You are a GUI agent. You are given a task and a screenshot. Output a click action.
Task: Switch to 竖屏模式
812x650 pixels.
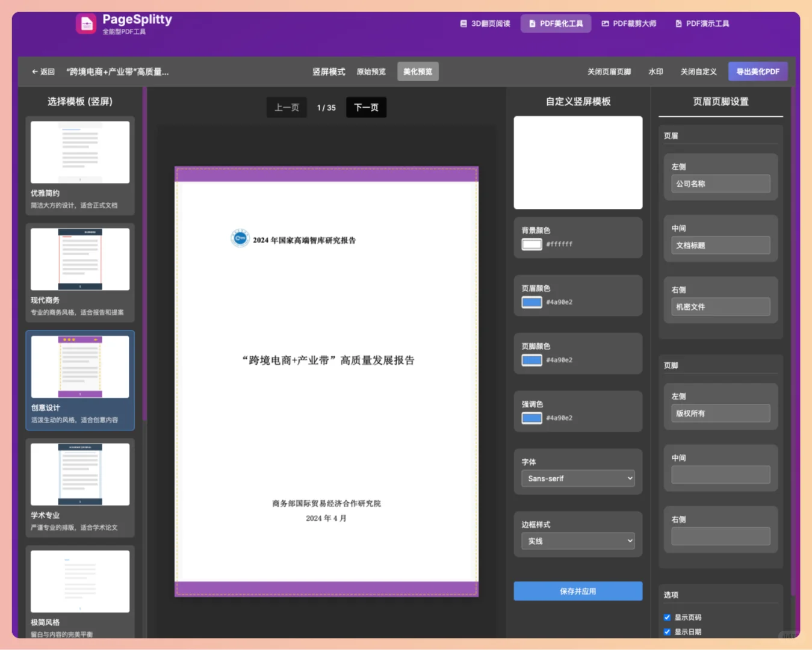[329, 72]
